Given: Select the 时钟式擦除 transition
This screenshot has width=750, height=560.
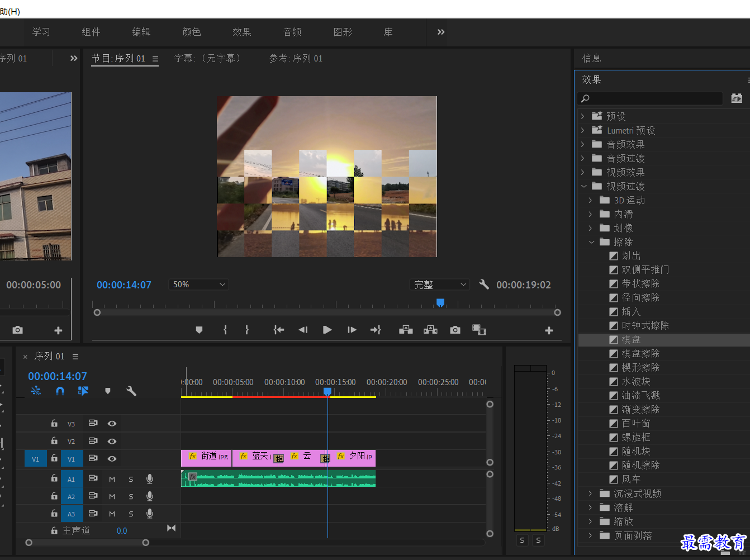Looking at the screenshot, I should click(x=664, y=326).
